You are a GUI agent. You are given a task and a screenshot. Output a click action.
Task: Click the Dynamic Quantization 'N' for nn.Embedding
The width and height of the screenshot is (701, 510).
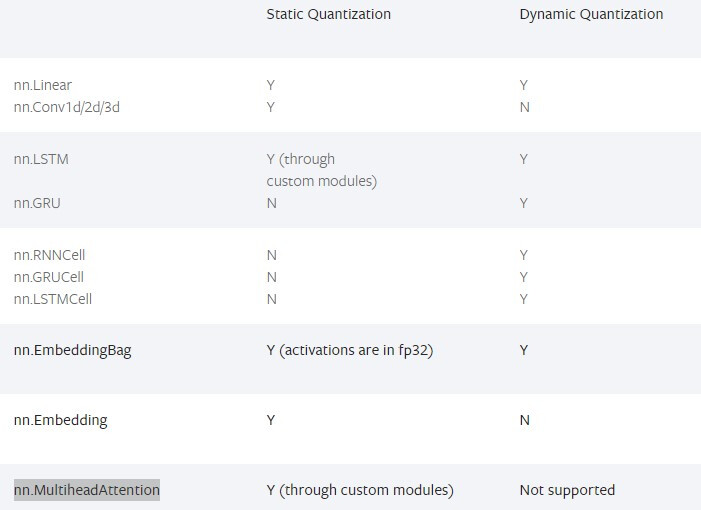[x=525, y=420]
